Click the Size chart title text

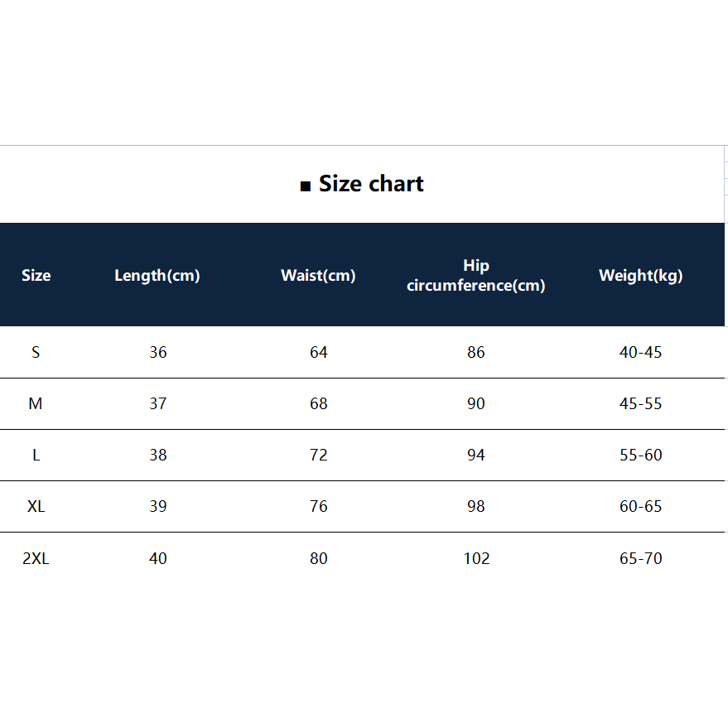371,184
